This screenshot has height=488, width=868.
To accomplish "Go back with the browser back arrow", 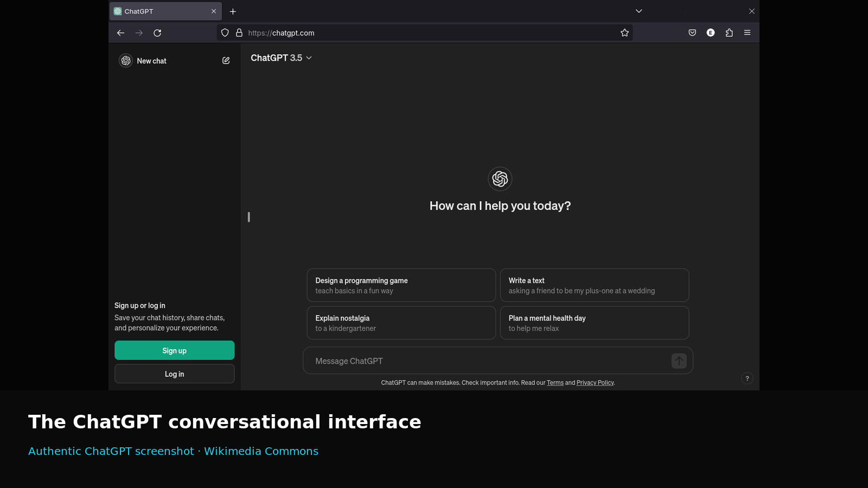I will tap(120, 33).
